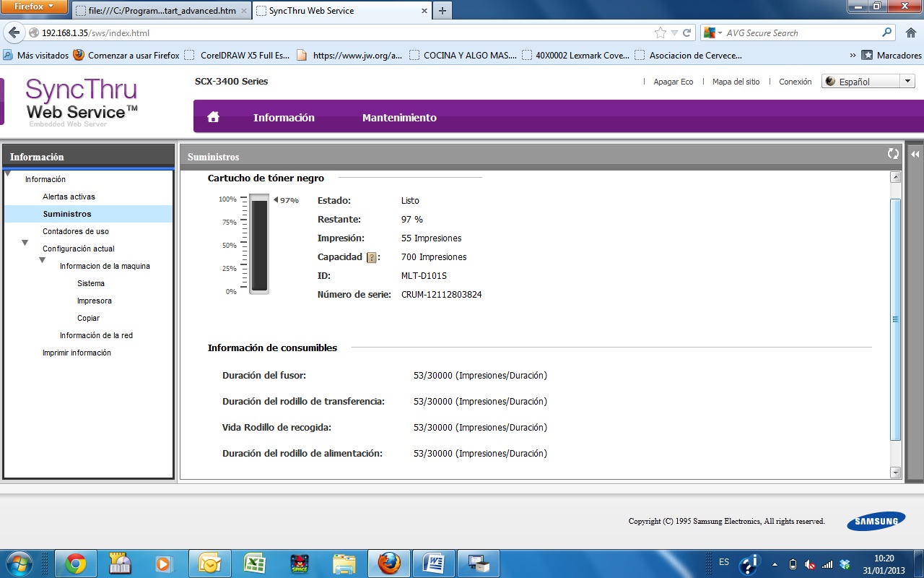
Task: Open URL history dropdown arrow
Action: [x=674, y=33]
